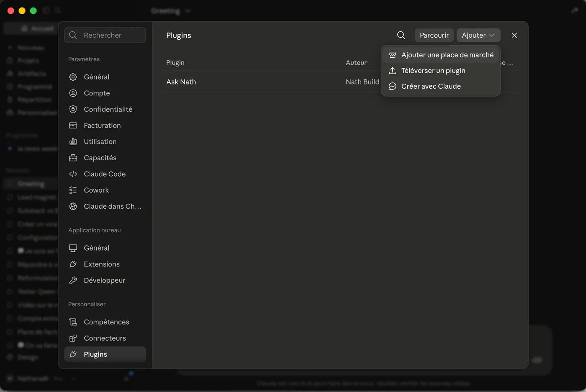
Task: Open Général under Application bureau
Action: (x=105, y=248)
